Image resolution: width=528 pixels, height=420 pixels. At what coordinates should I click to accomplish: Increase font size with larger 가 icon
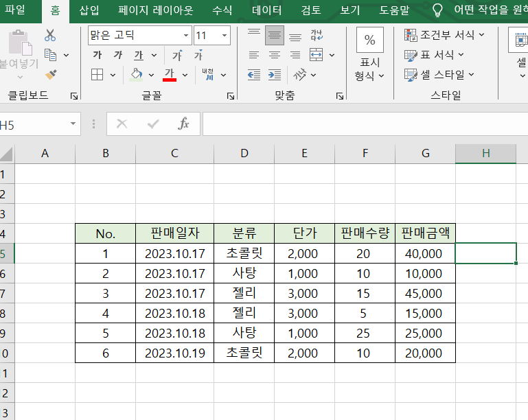177,55
